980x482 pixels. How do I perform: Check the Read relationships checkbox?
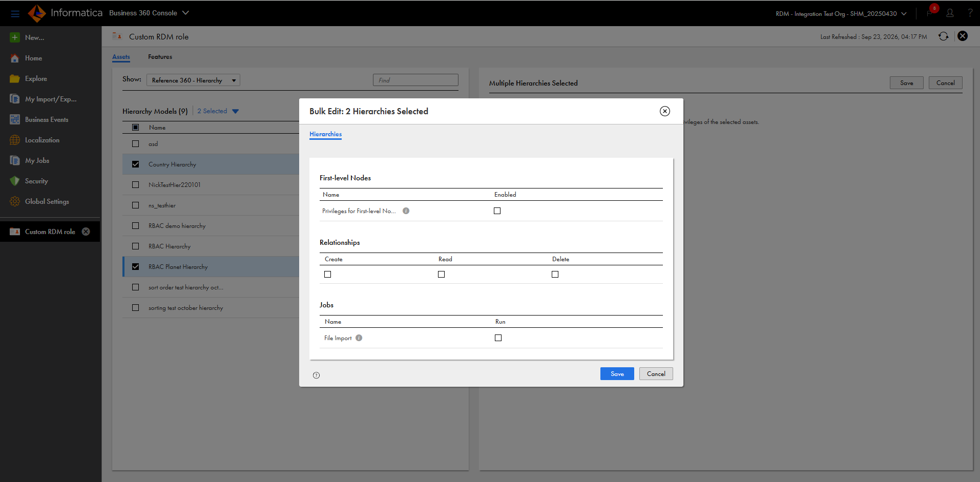tap(442, 274)
